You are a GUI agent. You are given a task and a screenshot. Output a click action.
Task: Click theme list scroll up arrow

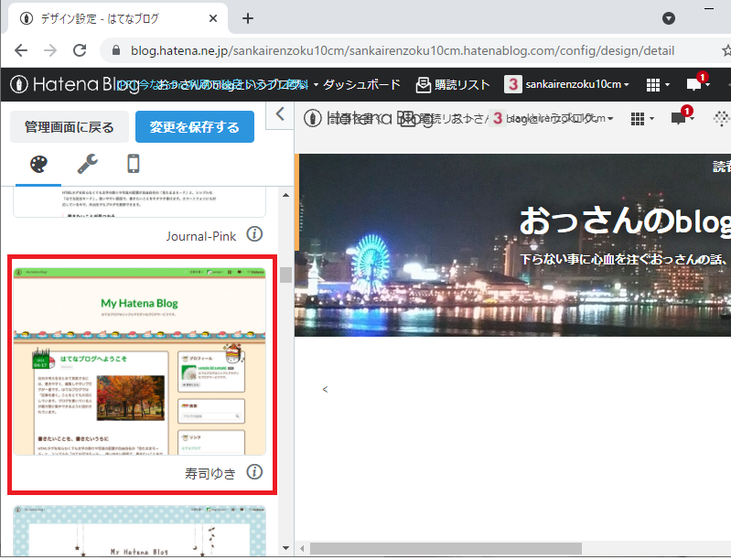(x=285, y=195)
